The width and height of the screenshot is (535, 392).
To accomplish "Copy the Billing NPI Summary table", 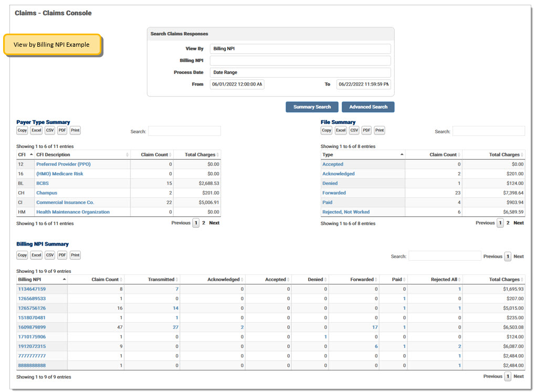I will coord(22,255).
